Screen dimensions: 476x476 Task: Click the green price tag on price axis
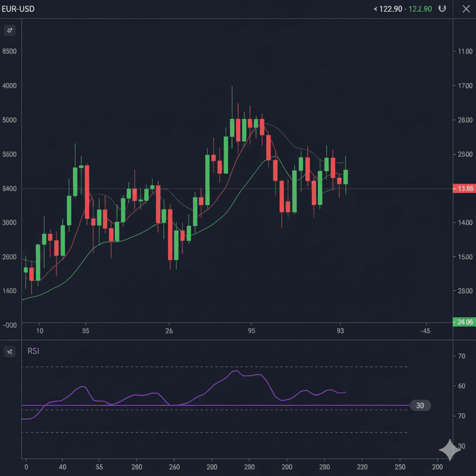464,322
